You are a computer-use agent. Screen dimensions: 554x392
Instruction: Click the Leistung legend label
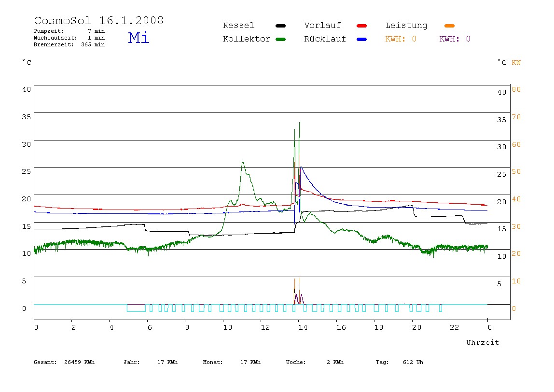tap(406, 26)
